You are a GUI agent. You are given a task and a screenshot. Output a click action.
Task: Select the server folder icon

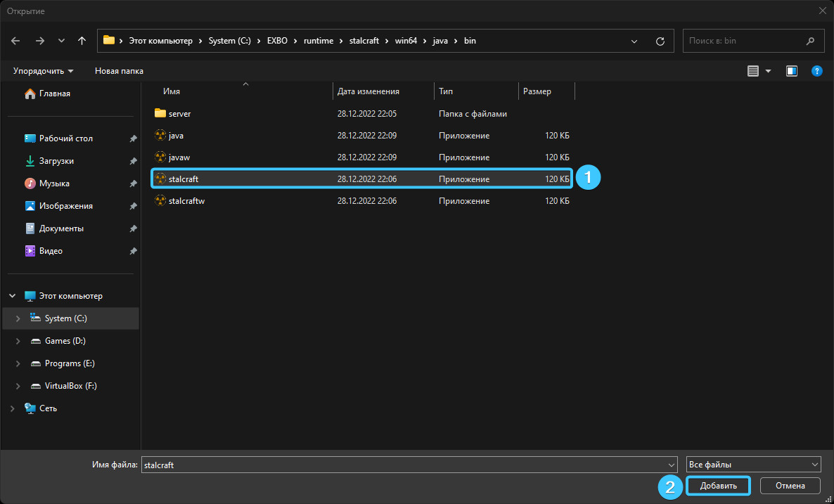pos(160,113)
